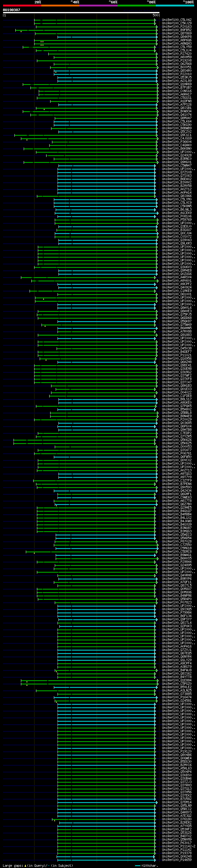Select hit label UniRef100_P06761
The width and height of the screenshot is (197, 868).
(x=177, y=454)
